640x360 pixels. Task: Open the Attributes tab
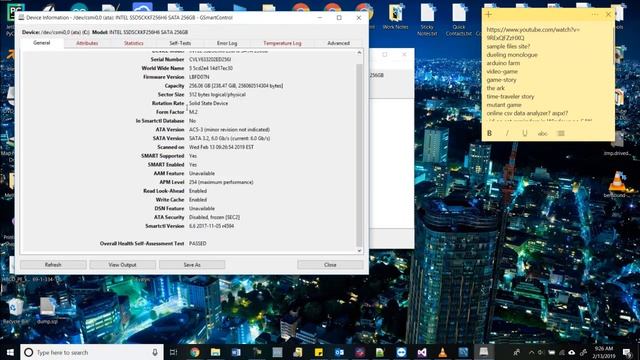pos(87,43)
